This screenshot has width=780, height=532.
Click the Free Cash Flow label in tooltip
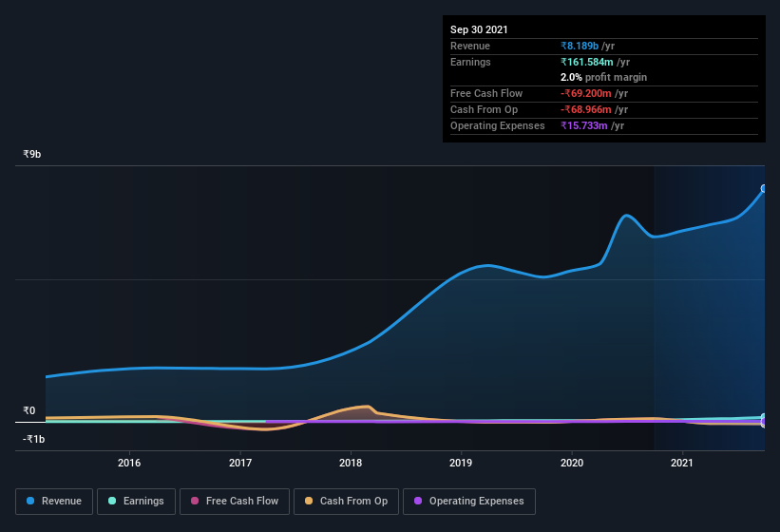[486, 93]
